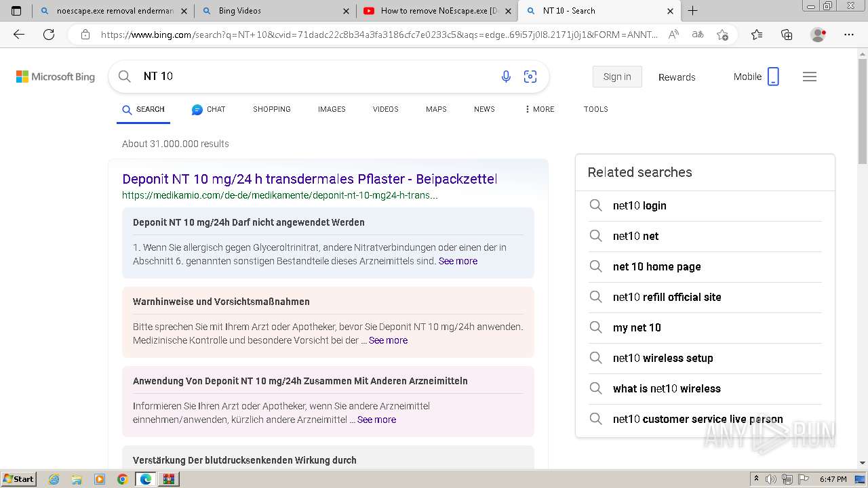Screen dimensions: 868x488
Task: Open the Favorites list
Action: (x=757, y=35)
